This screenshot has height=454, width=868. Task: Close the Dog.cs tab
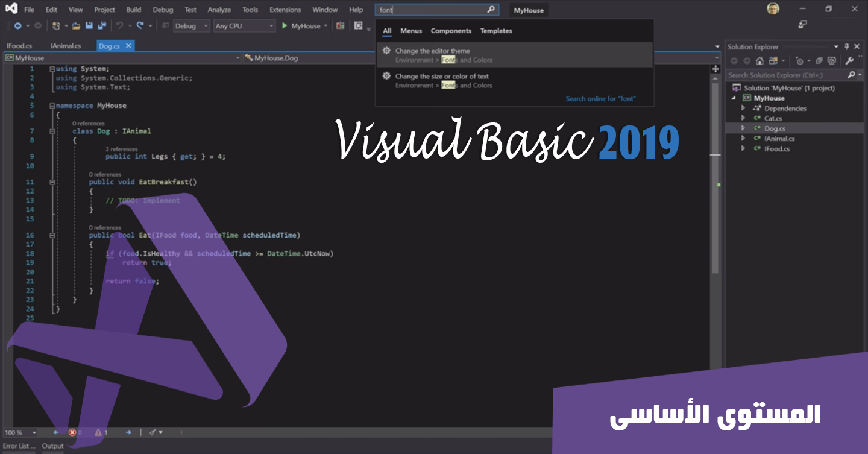[128, 46]
